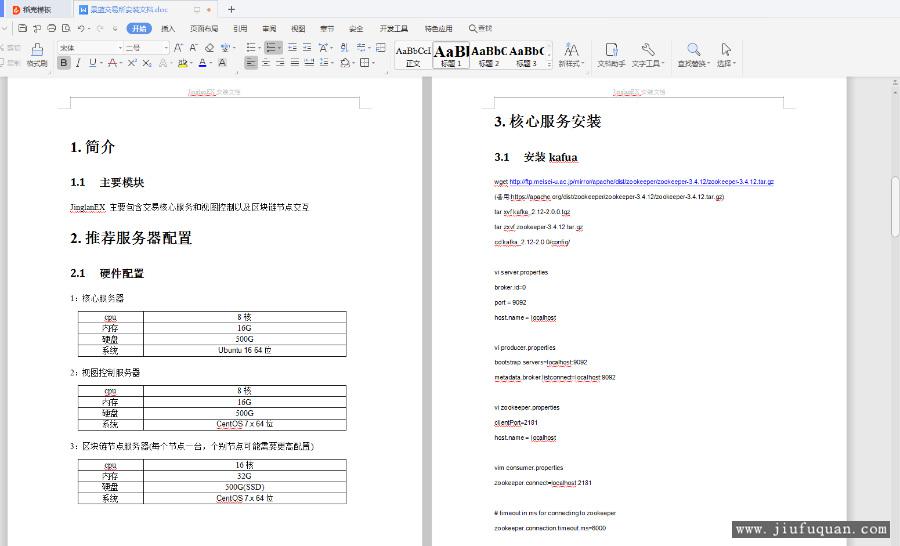Click the highlight color yellow swatch button
This screenshot has width=900, height=546.
click(182, 63)
